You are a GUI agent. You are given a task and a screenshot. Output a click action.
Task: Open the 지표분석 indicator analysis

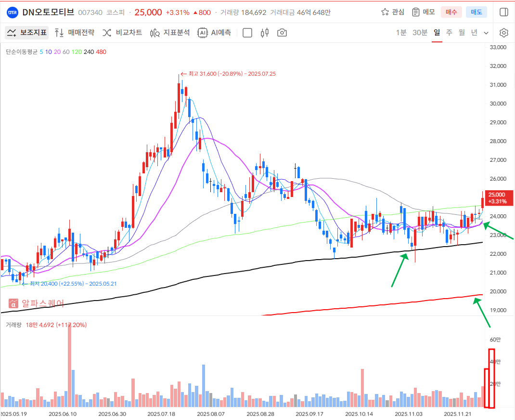pos(169,33)
